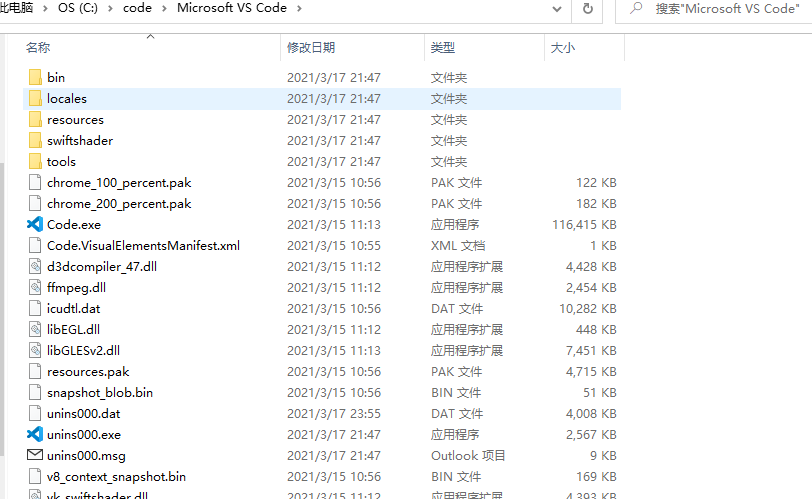Screen dimensions: 812x499
Task: Click the 10,282 KB size of icudtl.dat
Action: tap(588, 309)
